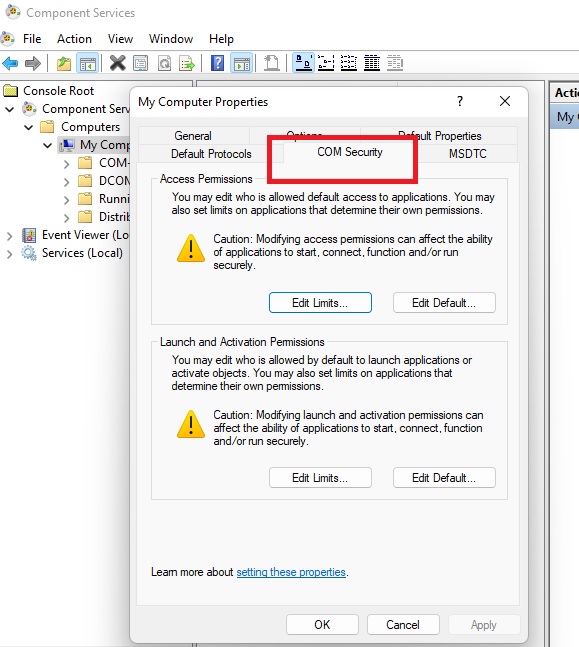Click the Console Root folder icon
The image size is (579, 647).
tap(10, 91)
